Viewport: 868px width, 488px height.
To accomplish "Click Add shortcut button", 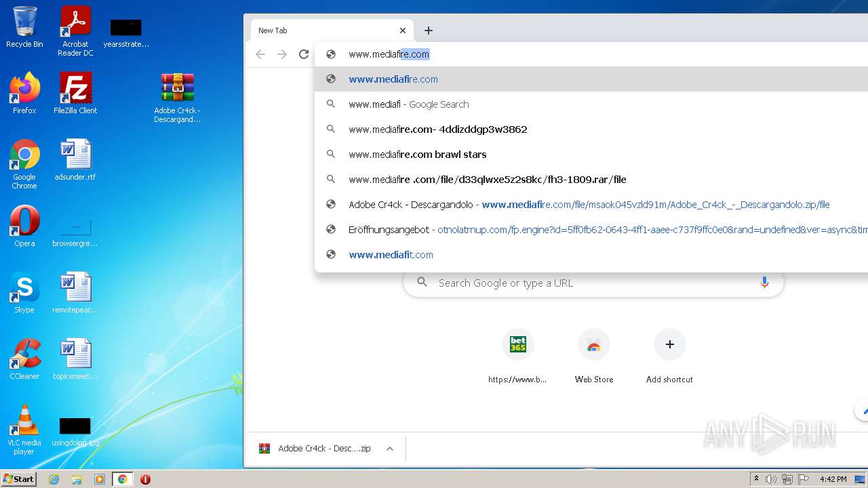I will (x=669, y=357).
